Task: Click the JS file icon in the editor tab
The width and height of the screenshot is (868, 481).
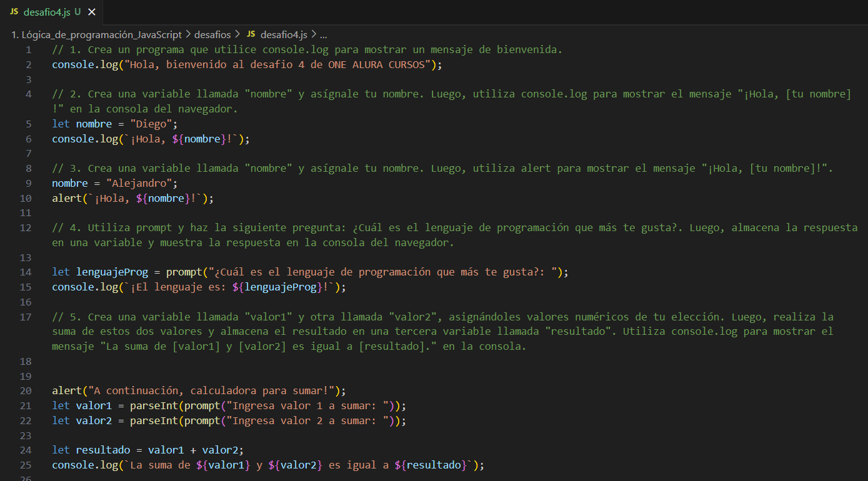Action: (x=14, y=12)
